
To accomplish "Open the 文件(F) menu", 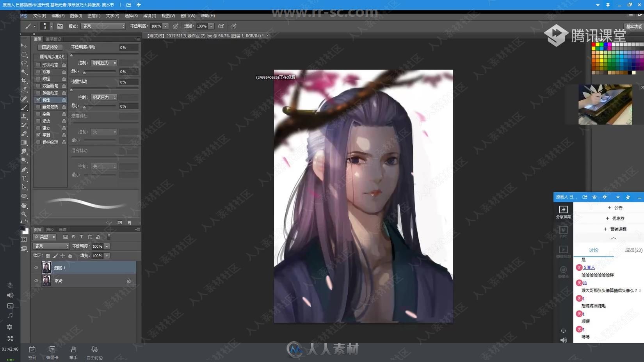I will pos(39,16).
